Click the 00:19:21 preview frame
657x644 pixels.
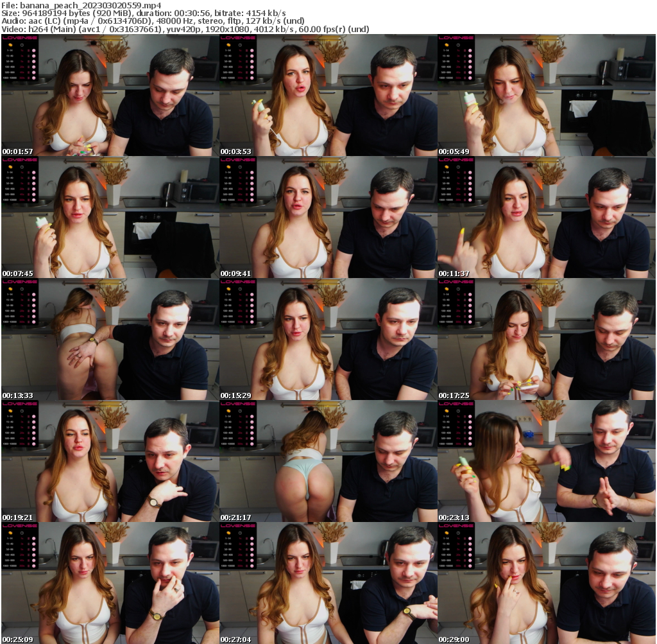[x=110, y=461]
